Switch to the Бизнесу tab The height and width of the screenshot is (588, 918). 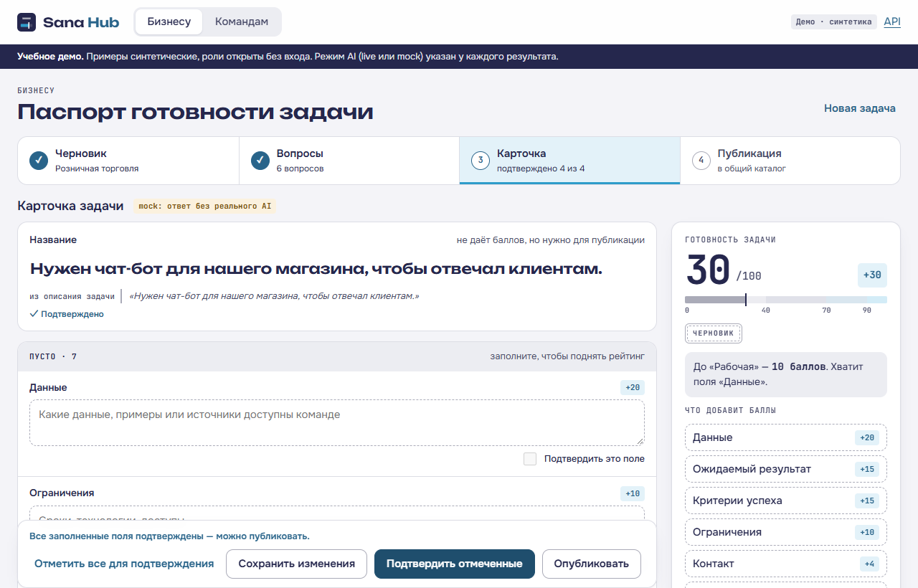(169, 22)
